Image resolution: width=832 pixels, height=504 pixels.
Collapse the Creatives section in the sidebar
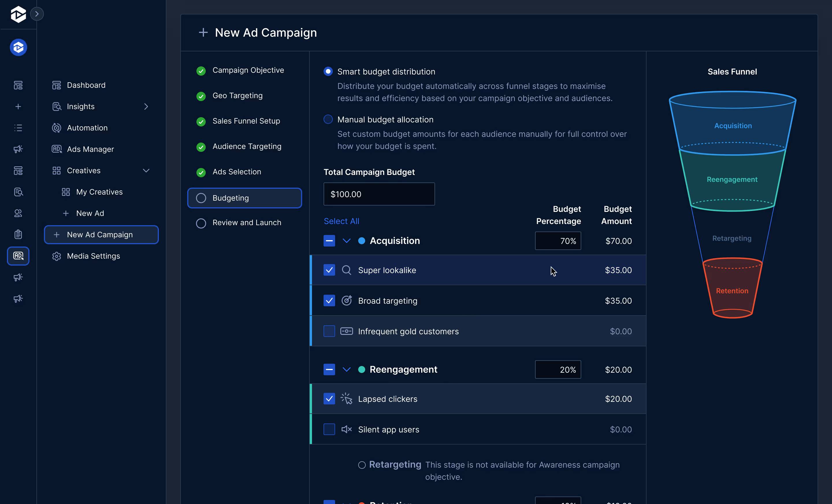tap(146, 170)
